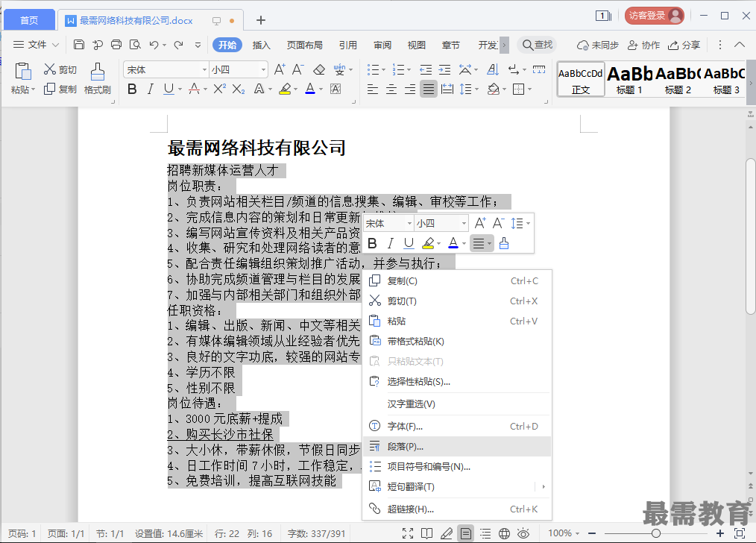This screenshot has height=543, width=756.
Task: Click the 访客登录 login button
Action: [655, 16]
